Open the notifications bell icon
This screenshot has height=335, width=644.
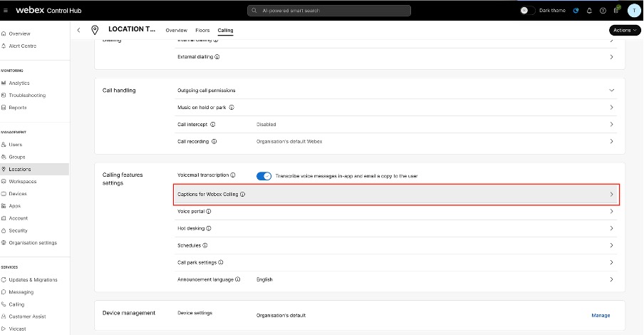coord(589,11)
